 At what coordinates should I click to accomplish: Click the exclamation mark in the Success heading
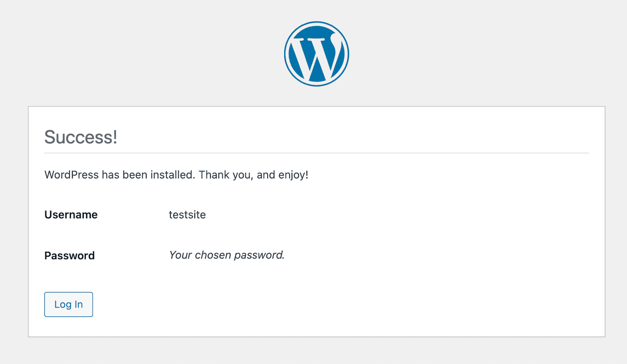(x=116, y=137)
